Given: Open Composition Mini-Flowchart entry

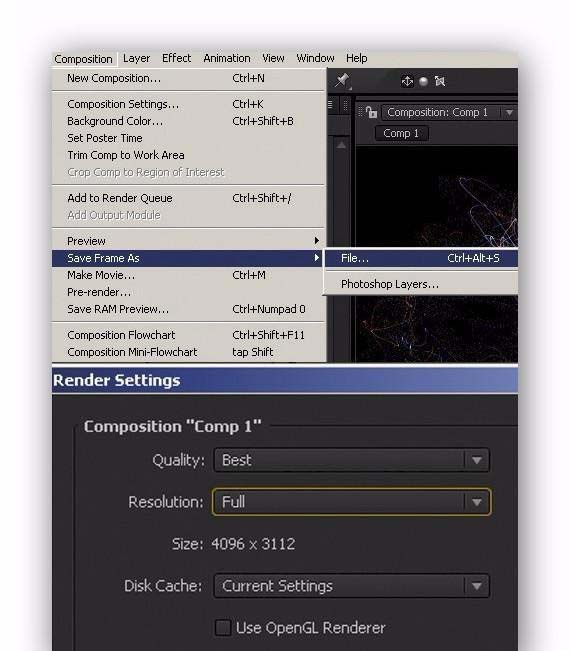Looking at the screenshot, I should (189, 352).
